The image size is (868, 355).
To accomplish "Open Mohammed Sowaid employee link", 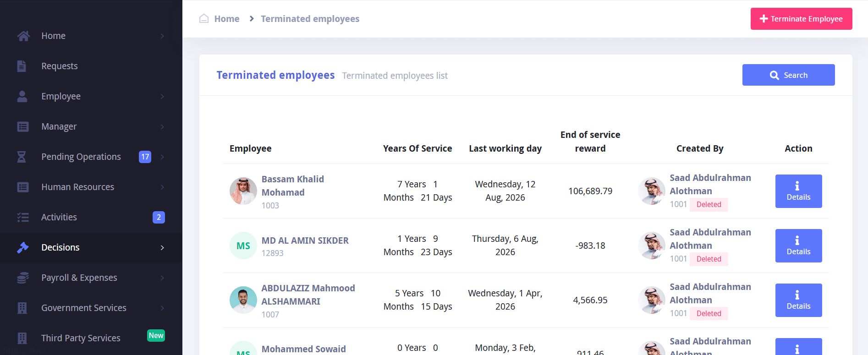I will tap(303, 349).
